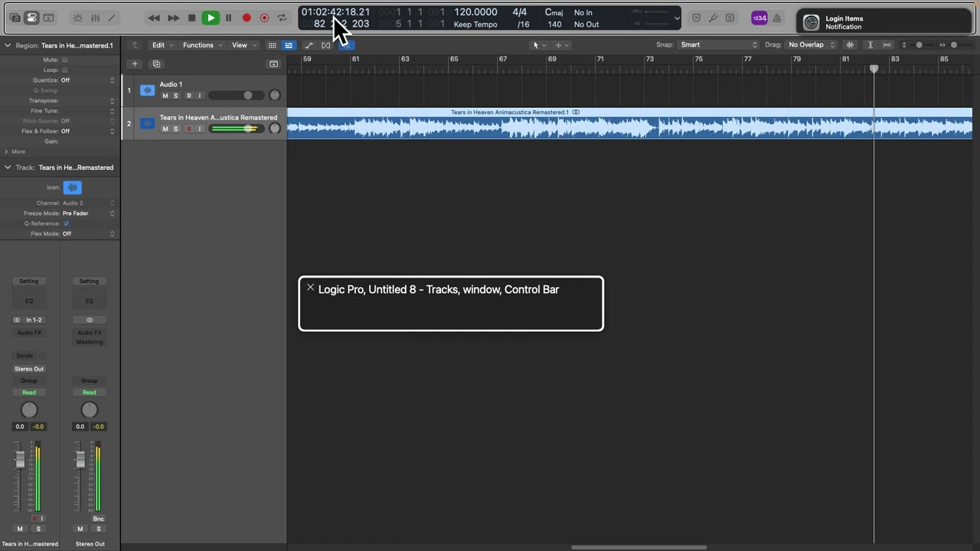Uncheck the Q-Reference checkbox
Image resolution: width=980 pixels, height=551 pixels.
(66, 223)
